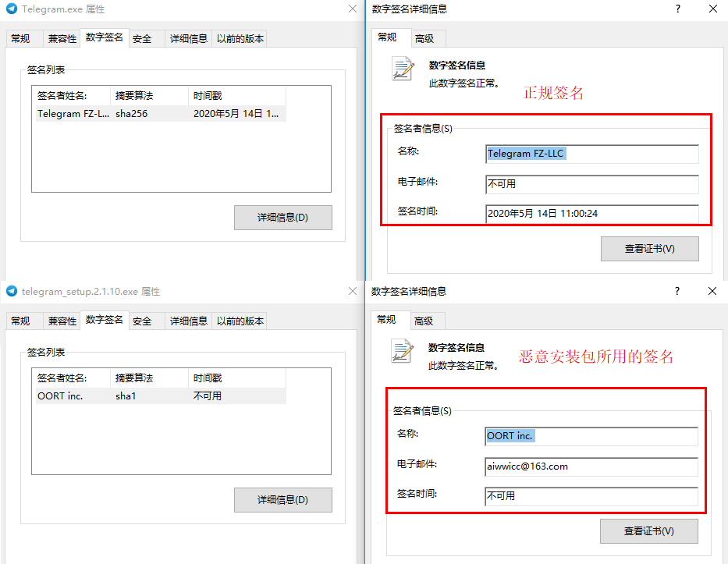Click 不可用 timestamp cell in OORT inc. row
The width and height of the screenshot is (728, 564).
(x=208, y=396)
